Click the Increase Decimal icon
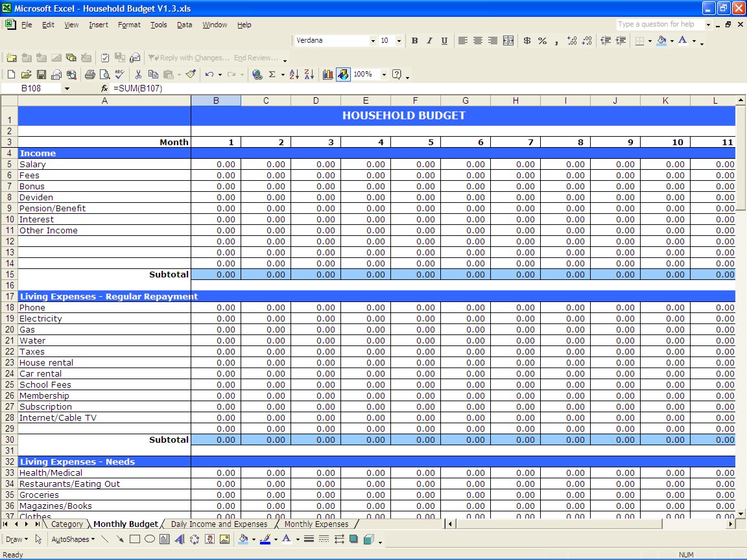The width and height of the screenshot is (747, 560). tap(571, 40)
